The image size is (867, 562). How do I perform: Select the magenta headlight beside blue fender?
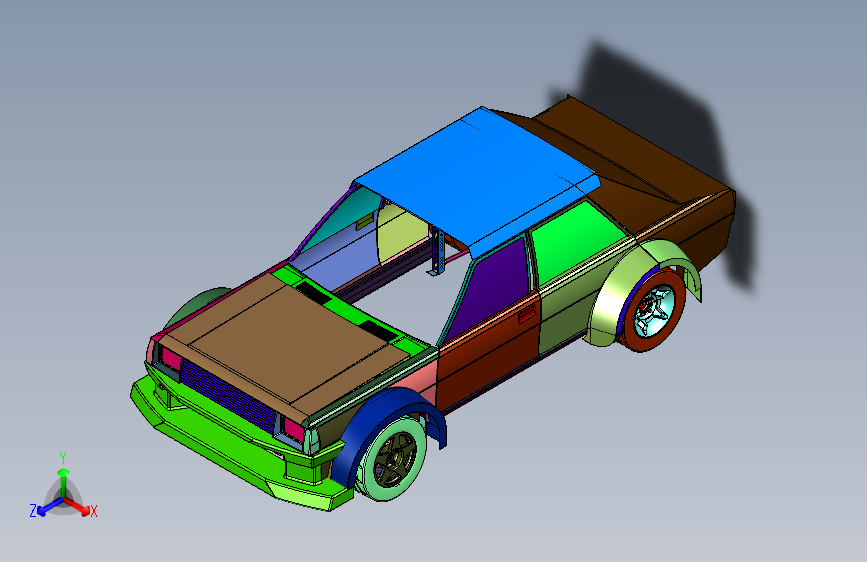coord(294,429)
